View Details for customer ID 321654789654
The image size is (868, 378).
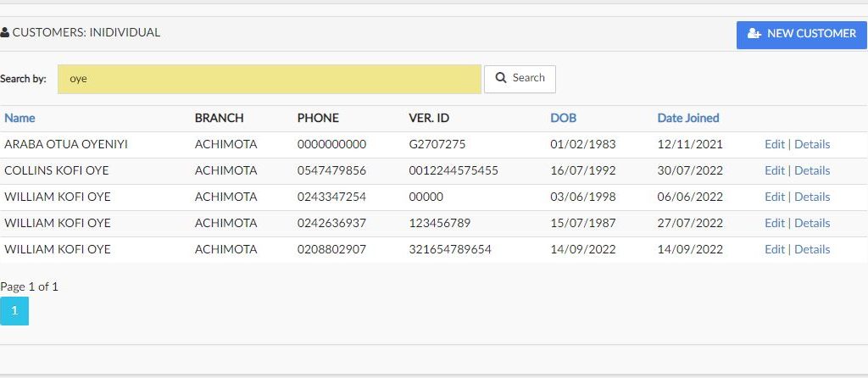[811, 250]
